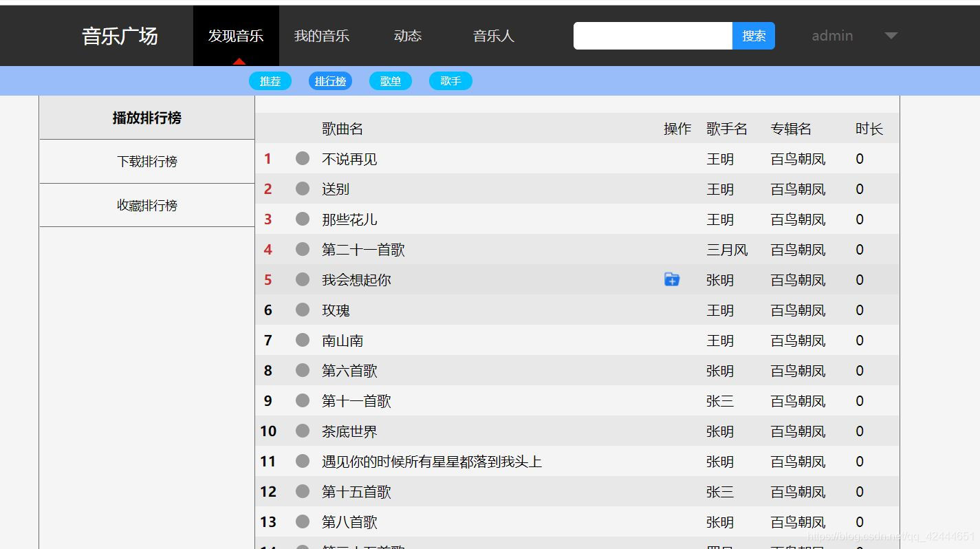
Task: Click the song title 第八首歌
Action: click(349, 522)
